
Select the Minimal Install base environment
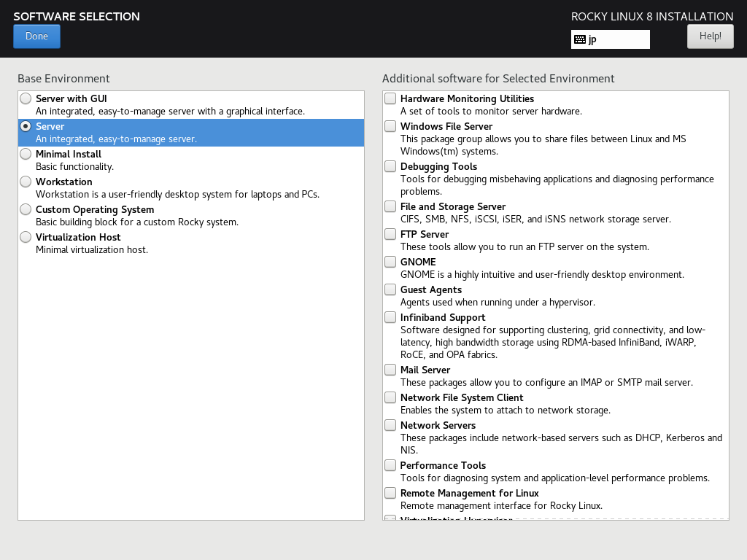[26, 154]
